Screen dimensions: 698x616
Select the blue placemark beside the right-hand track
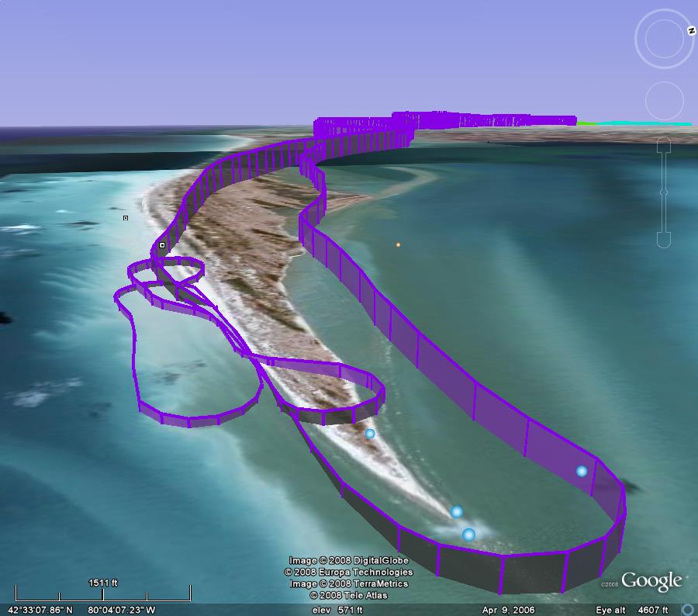[x=582, y=471]
